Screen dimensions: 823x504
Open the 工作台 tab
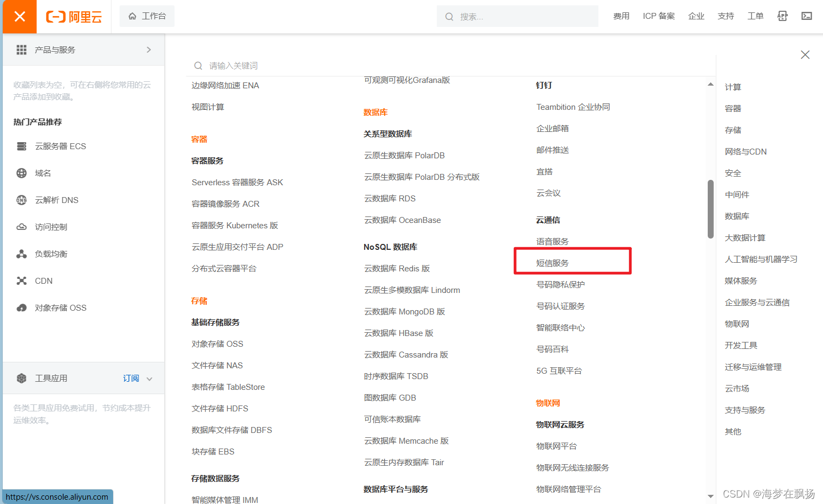point(147,16)
